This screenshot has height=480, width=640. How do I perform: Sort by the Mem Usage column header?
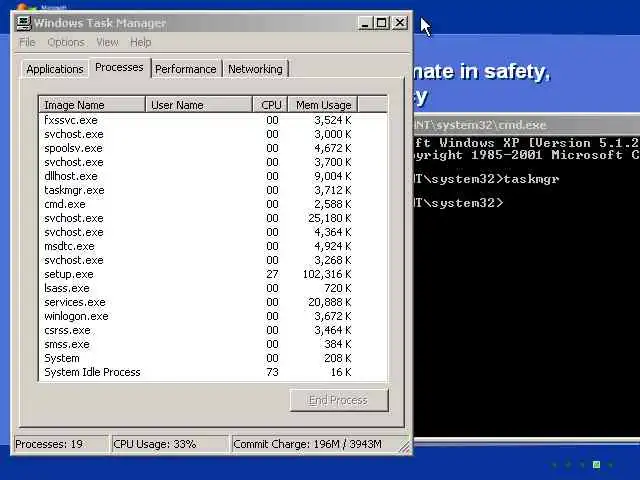(323, 105)
